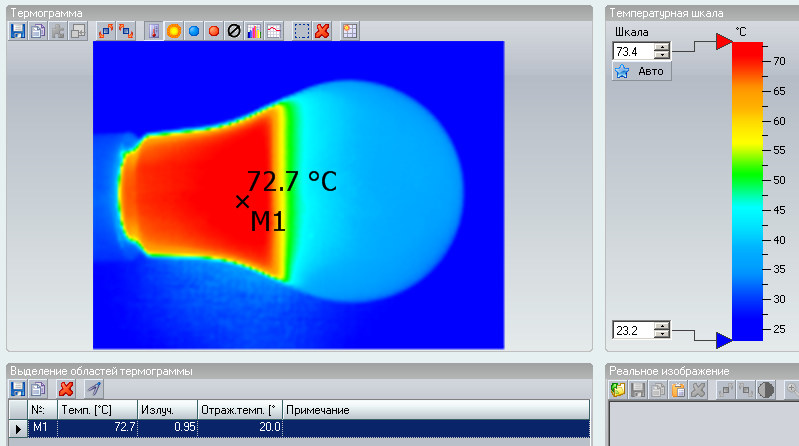Viewport: 799px width, 446px height.
Task: Click the grayed puzzle-piece icon in thermogram toolbar
Action: 58,31
